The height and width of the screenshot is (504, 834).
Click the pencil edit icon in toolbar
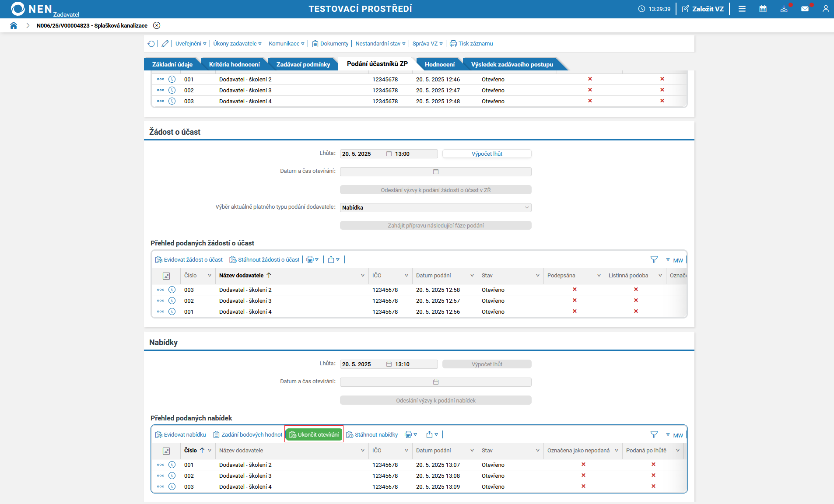point(165,44)
